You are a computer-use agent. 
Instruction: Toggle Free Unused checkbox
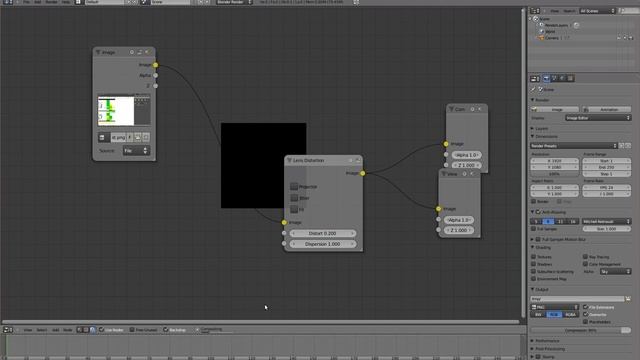click(132, 330)
